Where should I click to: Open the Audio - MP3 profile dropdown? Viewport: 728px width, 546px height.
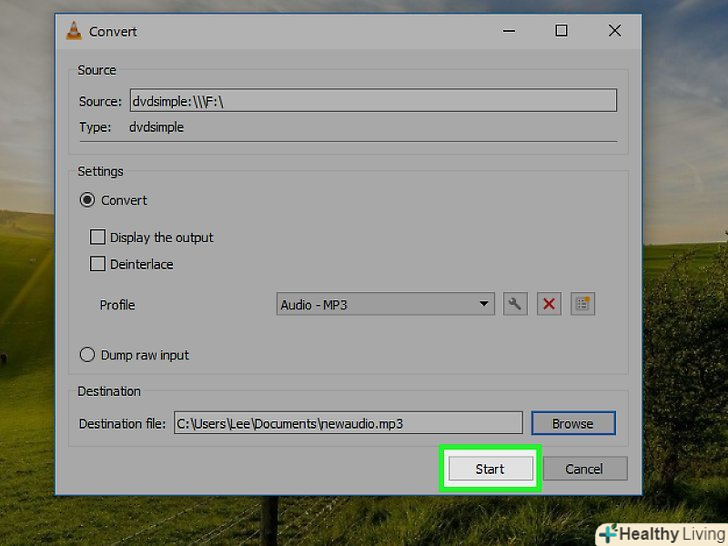(385, 304)
